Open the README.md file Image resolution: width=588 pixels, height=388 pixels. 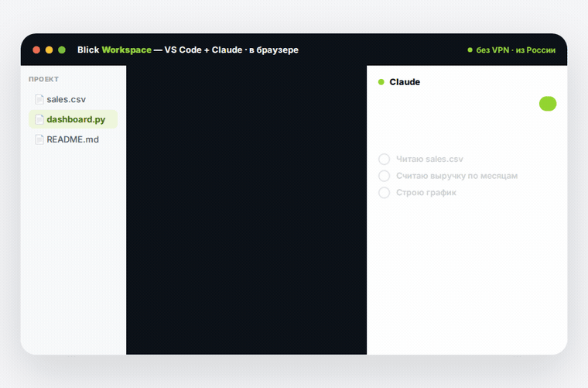tap(73, 139)
